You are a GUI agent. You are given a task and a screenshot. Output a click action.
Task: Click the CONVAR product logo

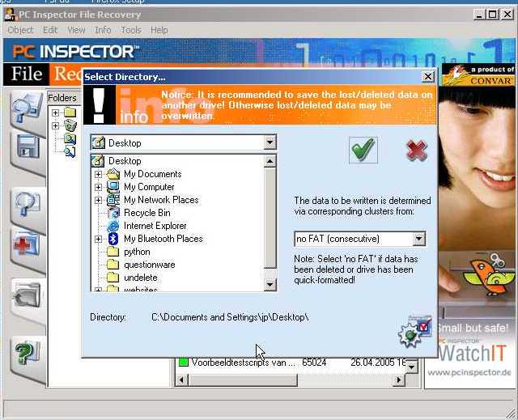[x=478, y=75]
